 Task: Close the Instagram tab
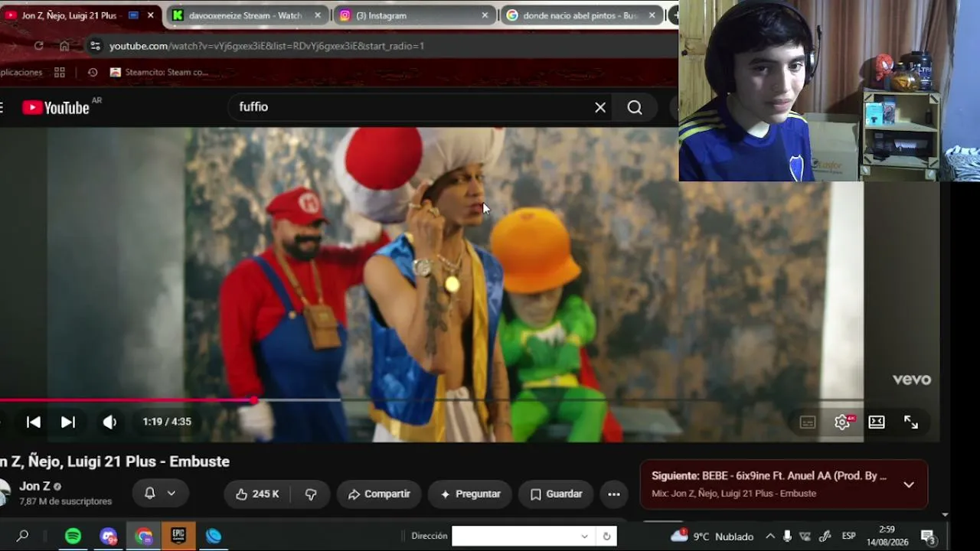click(x=485, y=15)
